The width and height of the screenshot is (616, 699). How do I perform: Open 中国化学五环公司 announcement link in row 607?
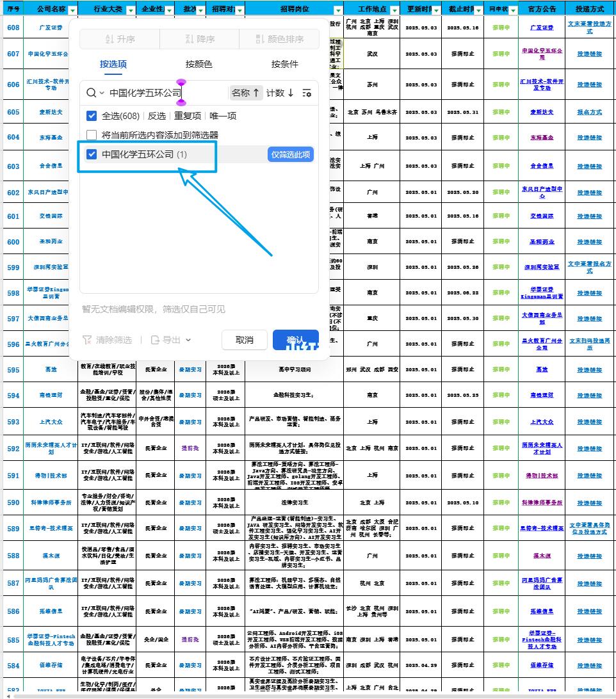[x=542, y=54]
